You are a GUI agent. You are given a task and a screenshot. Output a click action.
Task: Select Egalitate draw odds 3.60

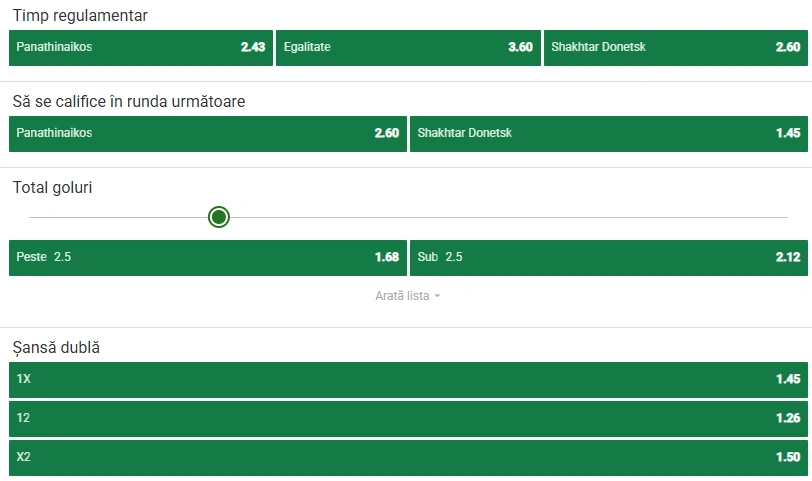tap(408, 48)
